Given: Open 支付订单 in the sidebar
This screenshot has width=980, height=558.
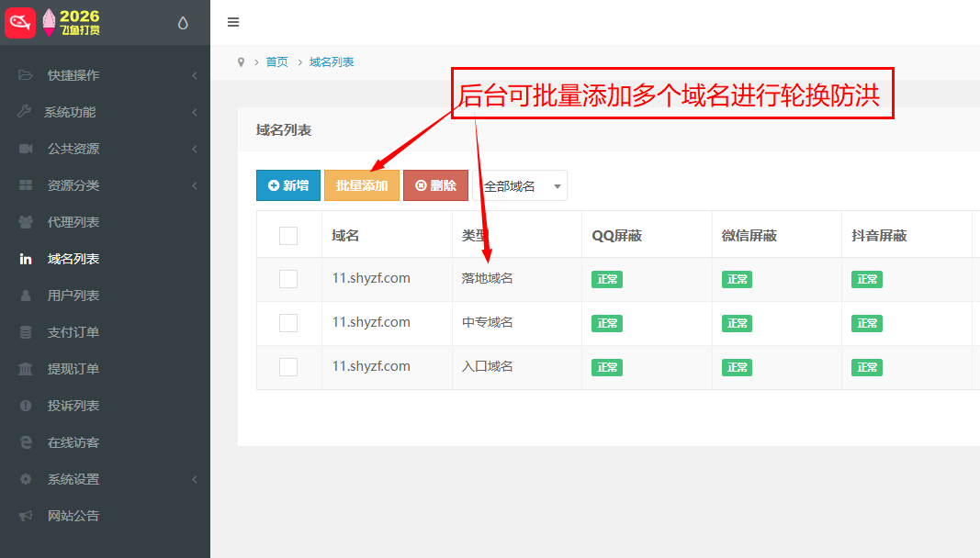Looking at the screenshot, I should (73, 332).
